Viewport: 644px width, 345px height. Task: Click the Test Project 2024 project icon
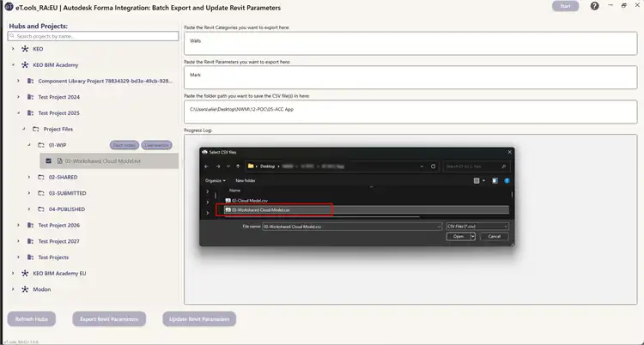point(30,97)
